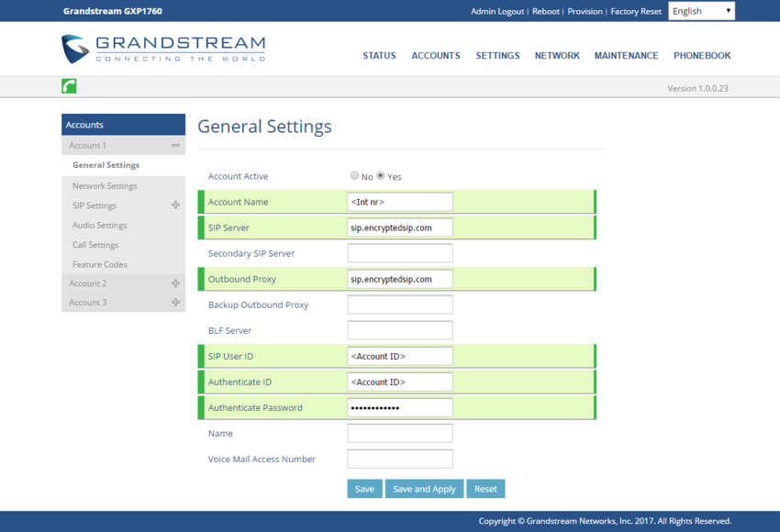This screenshot has height=532, width=780.
Task: Click the Backup Outbound Proxy field
Action: pyautogui.click(x=400, y=305)
